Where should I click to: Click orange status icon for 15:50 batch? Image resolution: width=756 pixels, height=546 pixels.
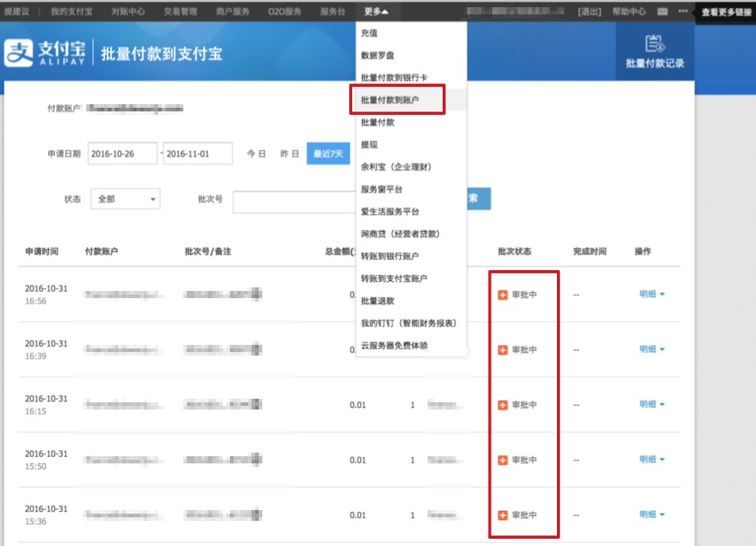503,460
